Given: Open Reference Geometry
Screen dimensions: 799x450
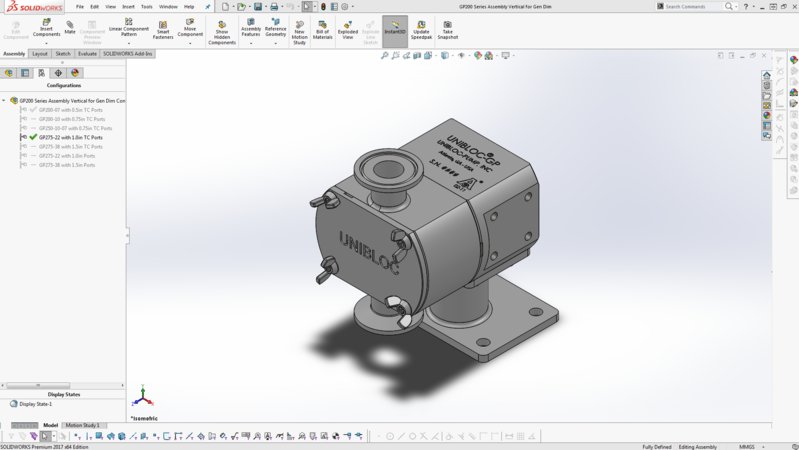Looking at the screenshot, I should click(275, 28).
